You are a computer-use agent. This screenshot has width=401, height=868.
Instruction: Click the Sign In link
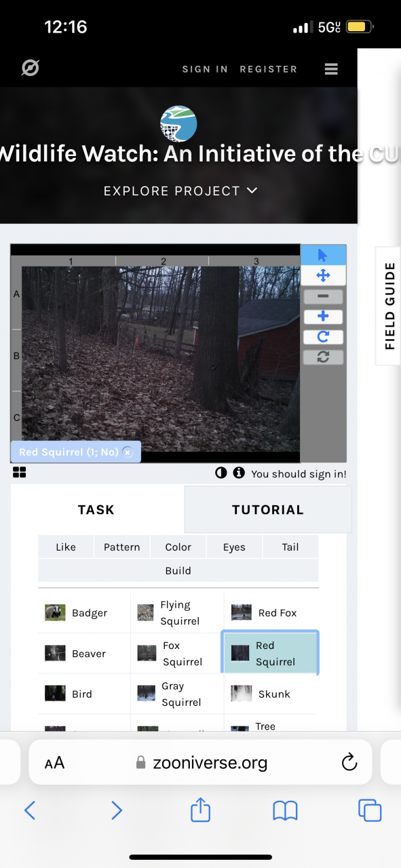click(x=205, y=69)
